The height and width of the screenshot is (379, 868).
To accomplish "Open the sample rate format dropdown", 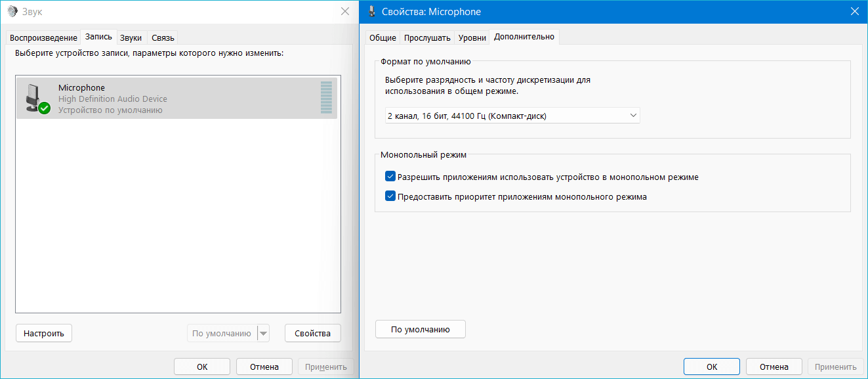I will tap(512, 116).
